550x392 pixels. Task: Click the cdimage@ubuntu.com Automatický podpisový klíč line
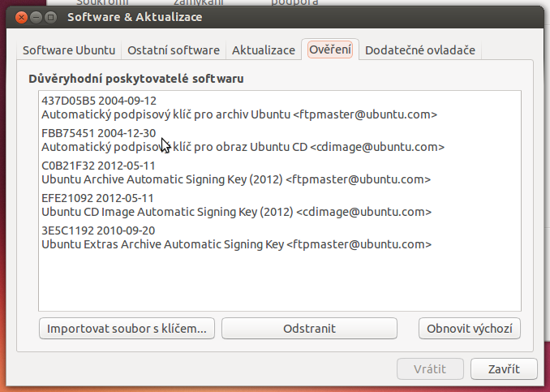243,147
